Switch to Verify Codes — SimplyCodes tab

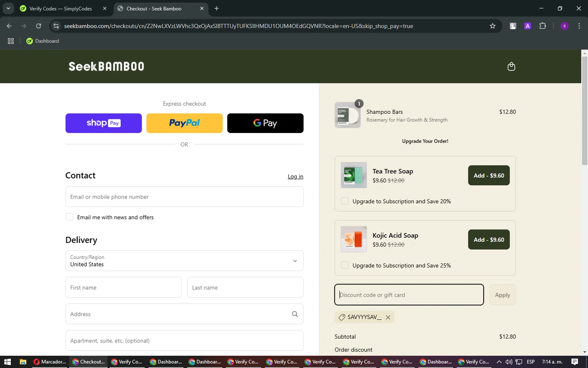[61, 8]
